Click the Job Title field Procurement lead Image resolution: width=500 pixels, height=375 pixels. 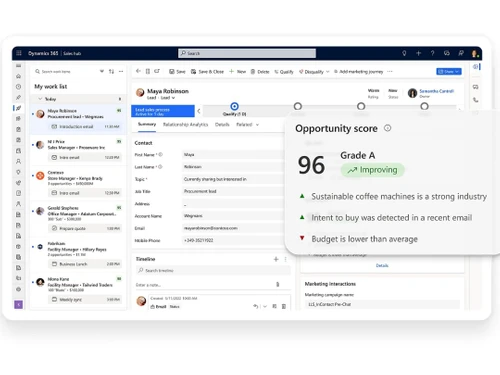click(x=233, y=191)
